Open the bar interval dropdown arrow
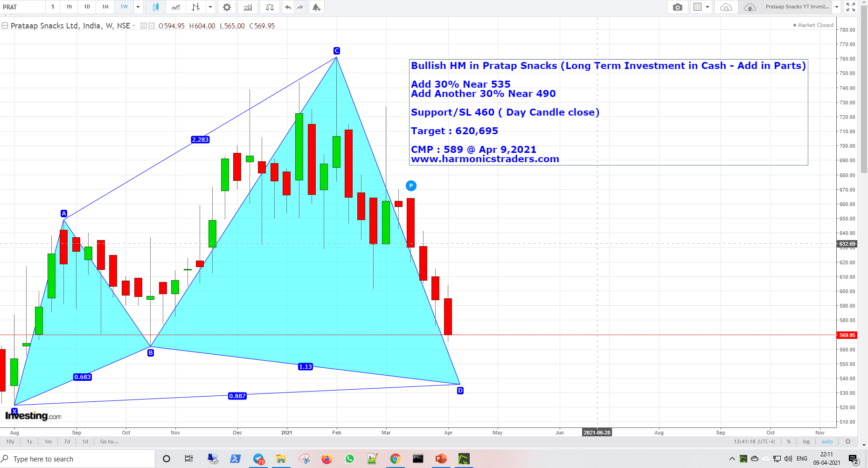Viewport: 868px width, 468px height. coord(138,7)
